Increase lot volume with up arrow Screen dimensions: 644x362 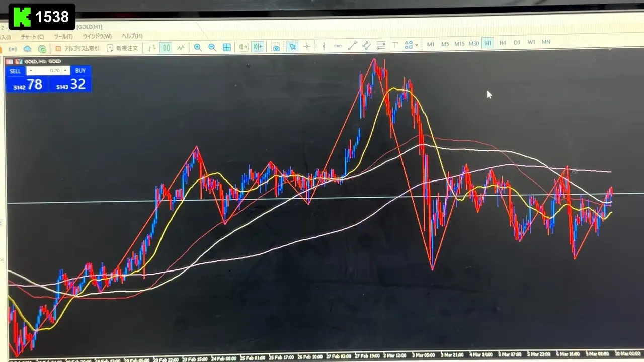coord(66,71)
